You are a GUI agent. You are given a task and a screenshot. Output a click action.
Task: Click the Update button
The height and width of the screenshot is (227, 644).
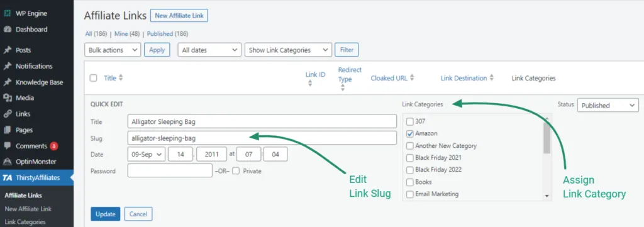click(106, 214)
